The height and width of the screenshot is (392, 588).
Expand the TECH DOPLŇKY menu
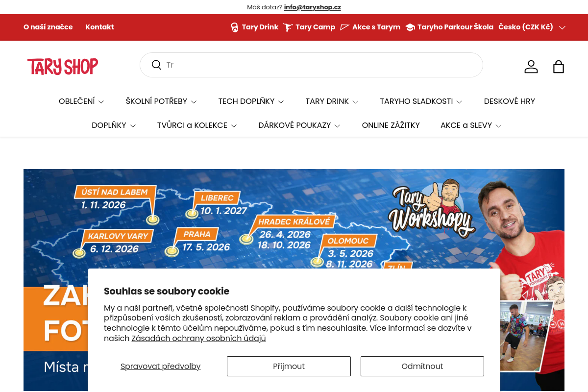pyautogui.click(x=251, y=101)
